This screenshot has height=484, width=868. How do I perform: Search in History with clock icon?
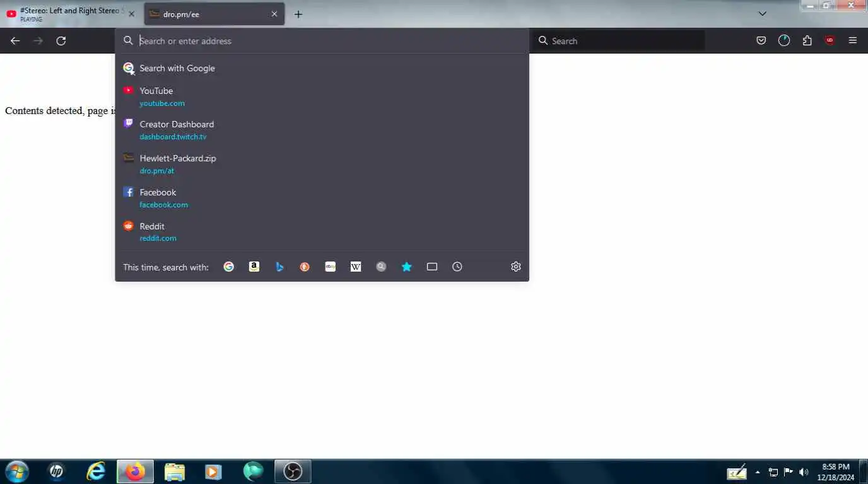(457, 267)
